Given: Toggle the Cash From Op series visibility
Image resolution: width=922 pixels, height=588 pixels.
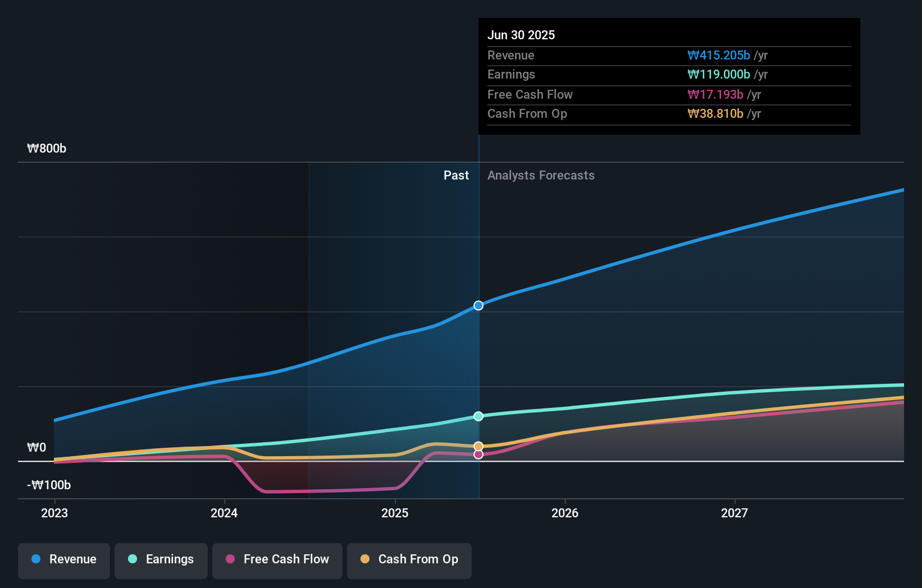Looking at the screenshot, I should click(x=409, y=559).
